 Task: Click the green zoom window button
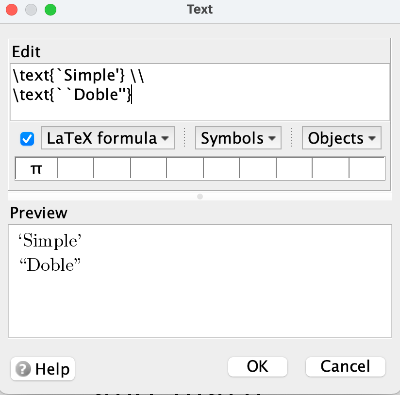pyautogui.click(x=51, y=10)
